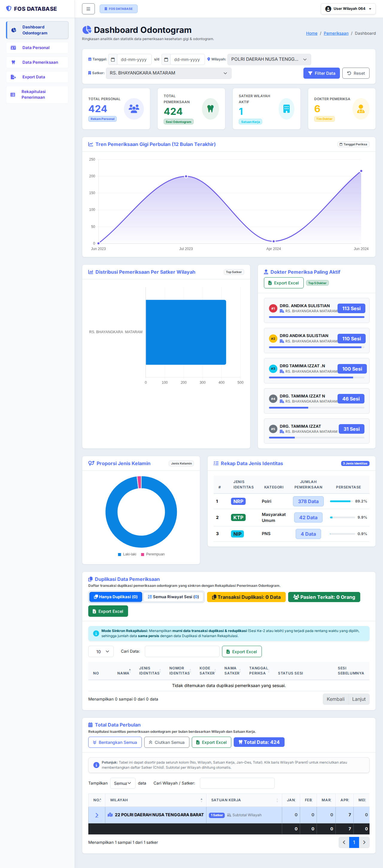The image size is (383, 868).
Task: Click the Filter Data button
Action: pos(322,73)
